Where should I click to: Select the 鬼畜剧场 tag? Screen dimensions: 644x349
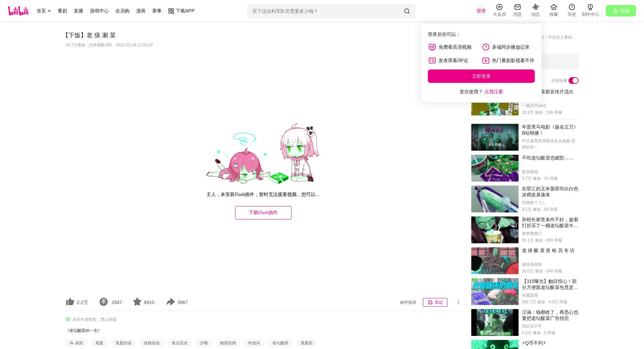(x=123, y=343)
